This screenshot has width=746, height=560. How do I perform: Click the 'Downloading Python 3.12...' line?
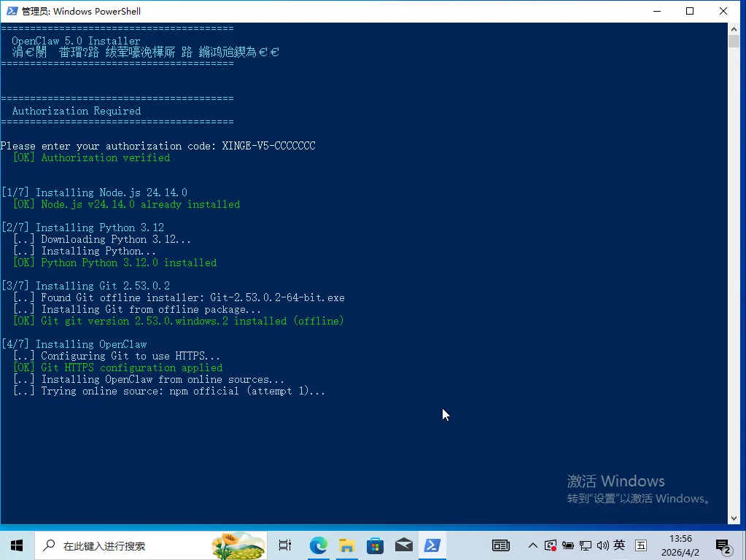[x=102, y=239]
